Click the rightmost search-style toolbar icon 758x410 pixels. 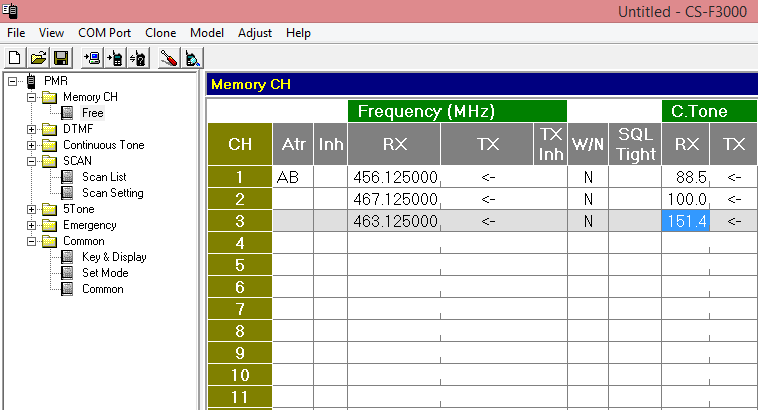pos(192,58)
